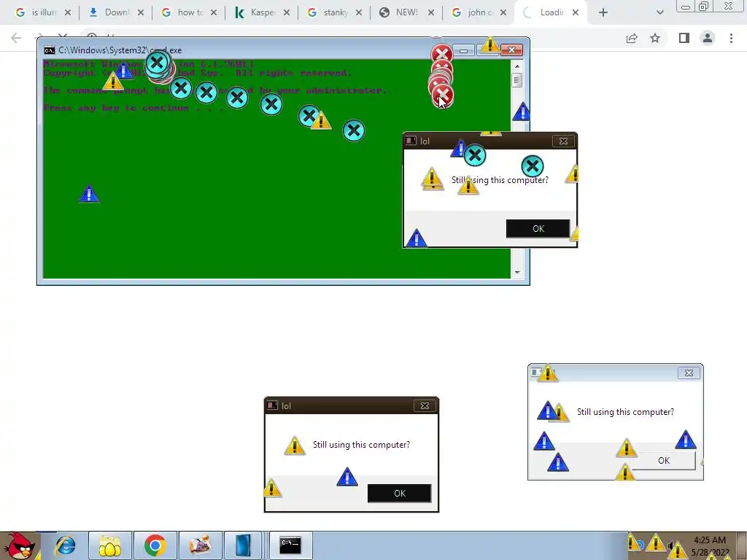Minimize the cmd.exe window
This screenshot has height=560, width=747.
coord(463,50)
